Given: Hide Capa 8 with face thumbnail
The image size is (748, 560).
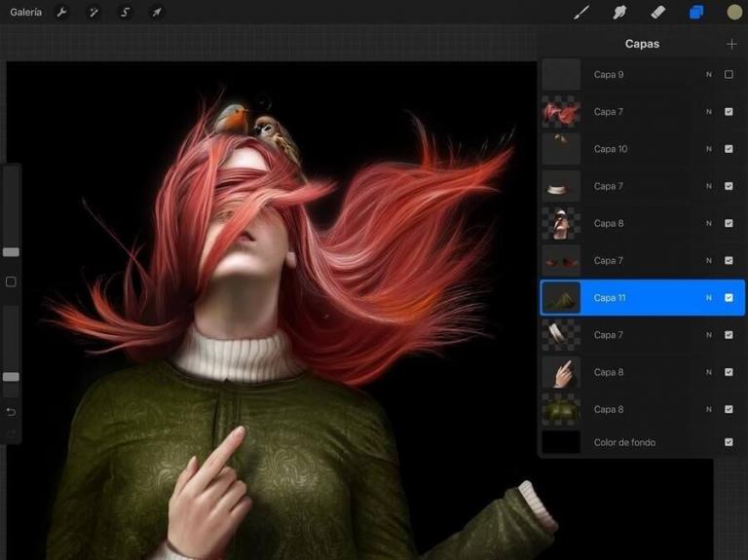Looking at the screenshot, I should click(x=729, y=223).
